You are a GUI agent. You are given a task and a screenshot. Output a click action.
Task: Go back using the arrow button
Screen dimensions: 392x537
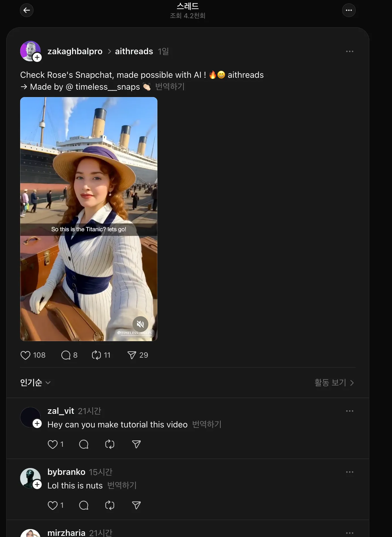27,11
